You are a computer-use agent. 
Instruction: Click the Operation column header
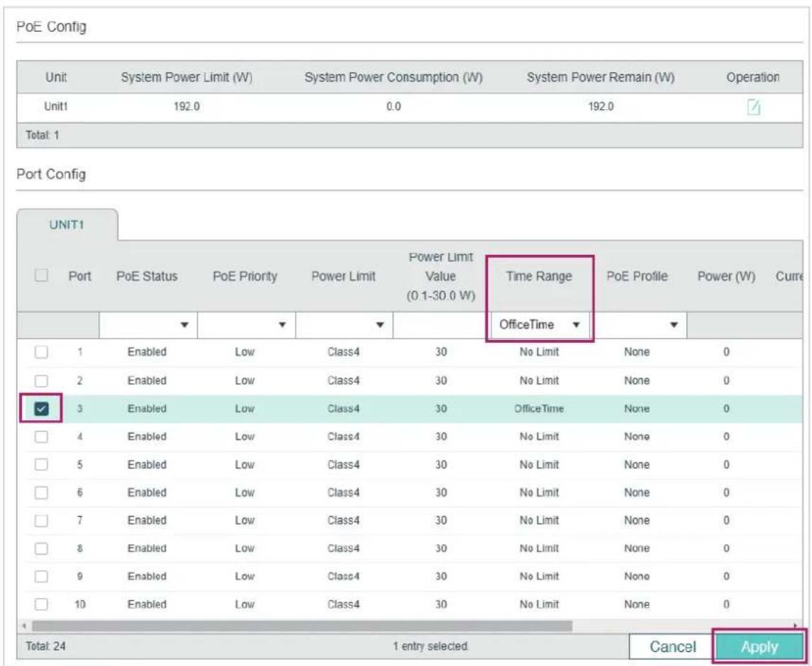(x=752, y=77)
